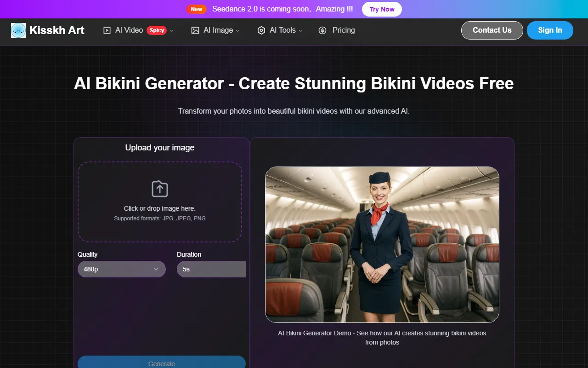Open the Duration 5s dropdown

pyautogui.click(x=211, y=269)
